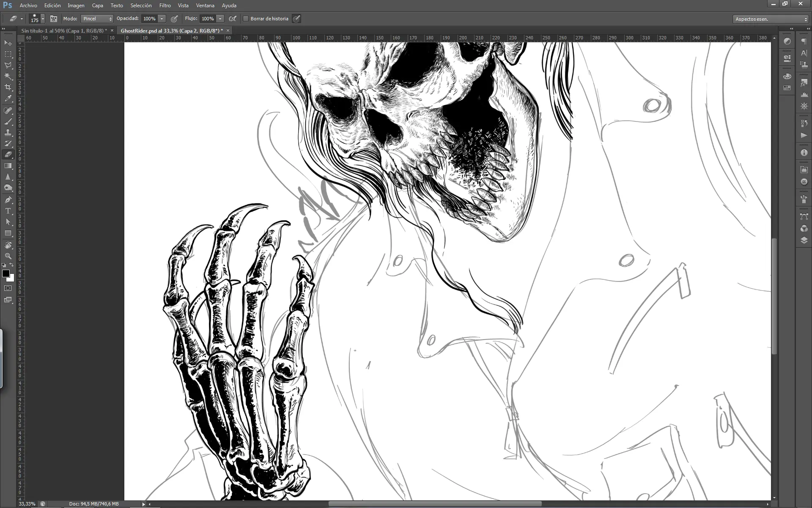Viewport: 812px width, 508px height.
Task: Open the tool preset picker arrow
Action: coord(22,19)
